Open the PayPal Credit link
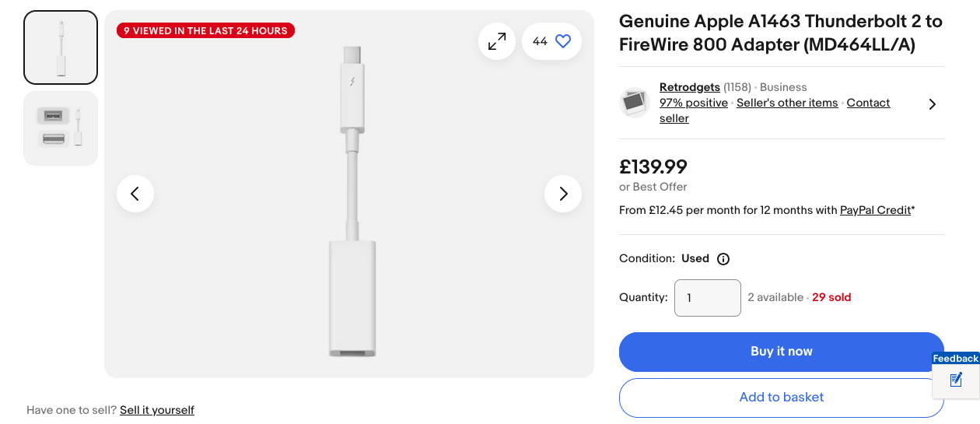 pyautogui.click(x=875, y=210)
